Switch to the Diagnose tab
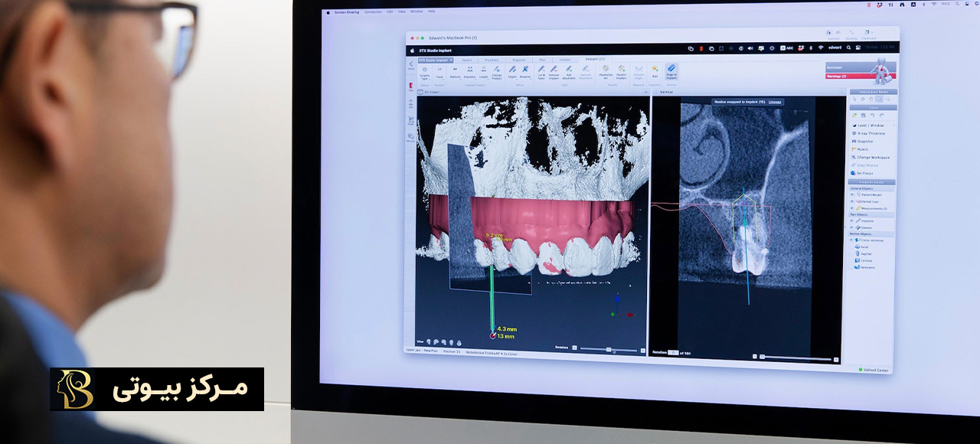This screenshot has height=444, width=980. click(519, 60)
